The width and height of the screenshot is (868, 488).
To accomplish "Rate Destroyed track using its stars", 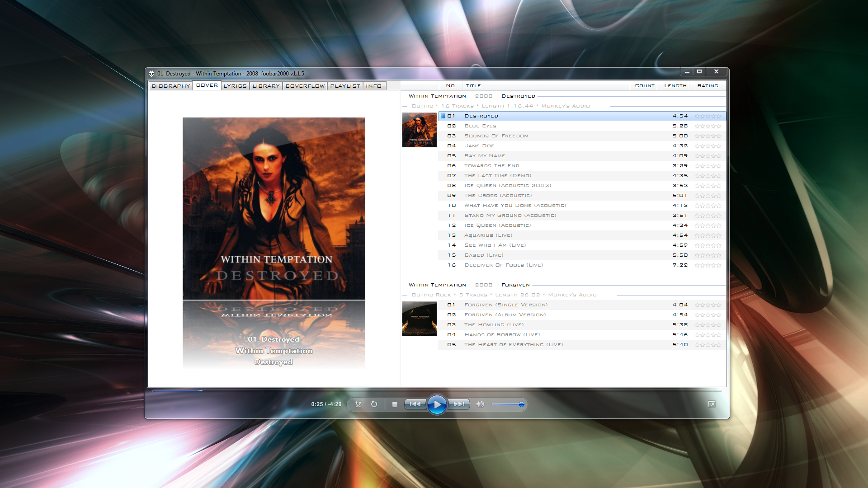I will [x=708, y=116].
